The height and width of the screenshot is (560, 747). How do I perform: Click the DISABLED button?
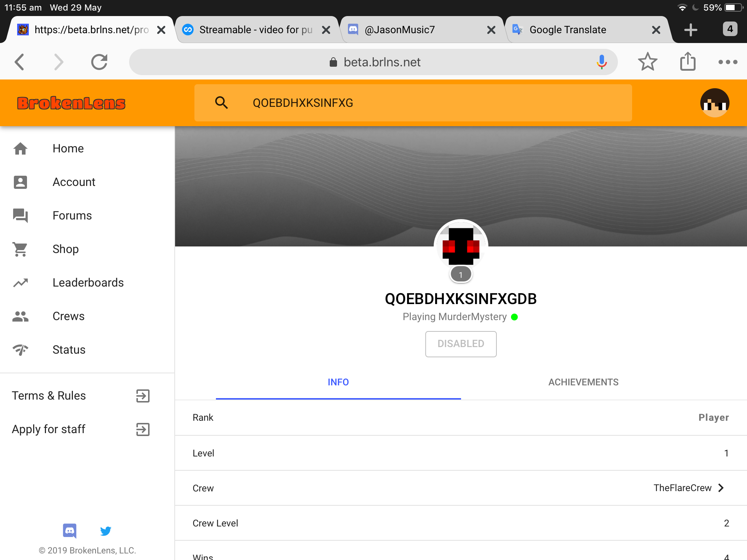click(x=461, y=344)
